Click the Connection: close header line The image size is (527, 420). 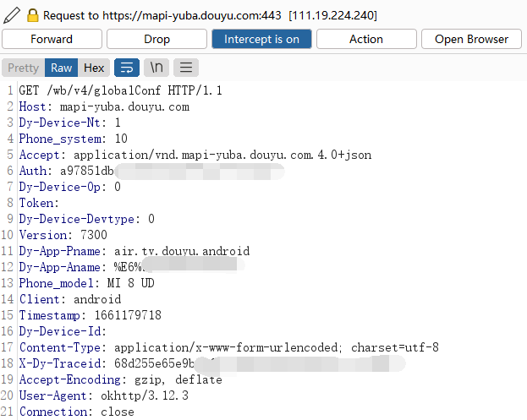pyautogui.click(x=77, y=412)
